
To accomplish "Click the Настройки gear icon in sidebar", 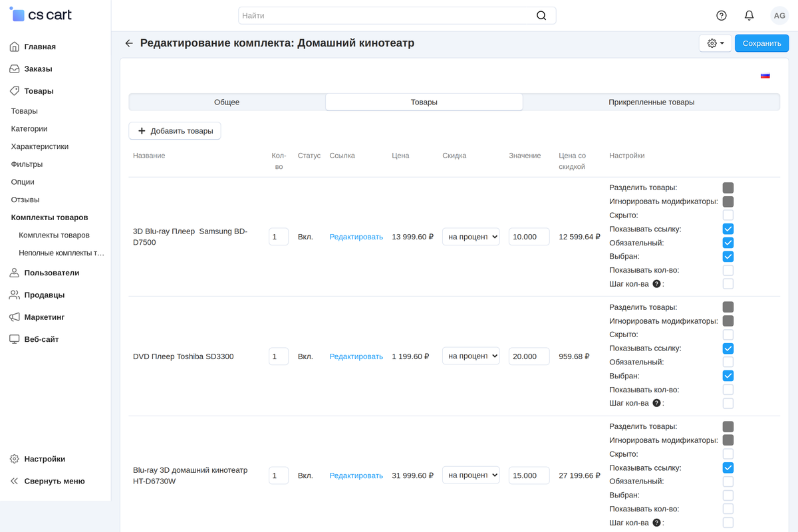I will [15, 459].
